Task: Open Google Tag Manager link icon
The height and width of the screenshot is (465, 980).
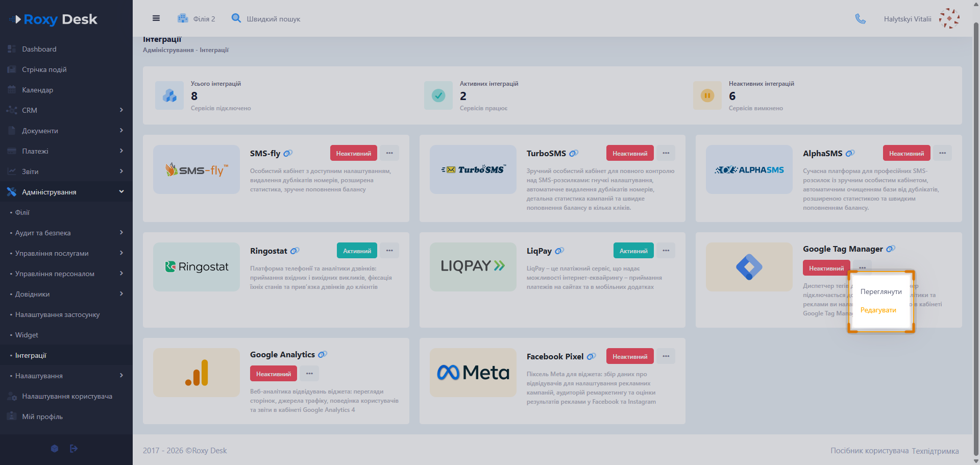Action: pyautogui.click(x=891, y=249)
